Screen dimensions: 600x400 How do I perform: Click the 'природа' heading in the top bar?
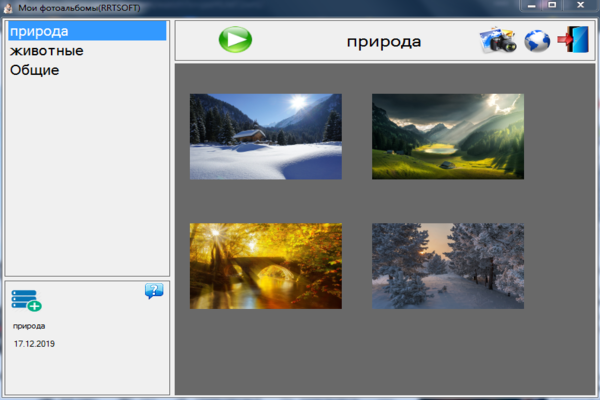click(x=384, y=42)
